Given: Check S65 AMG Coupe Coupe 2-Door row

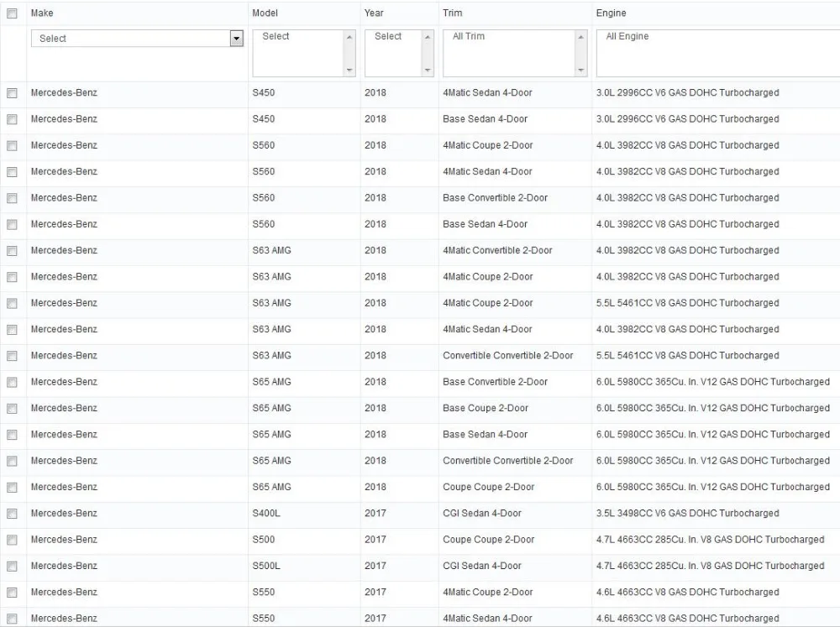Looking at the screenshot, I should tap(12, 488).
